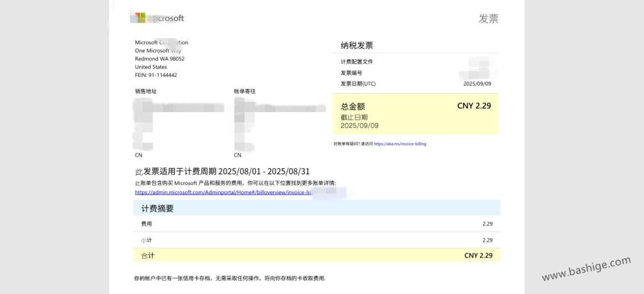This screenshot has width=644, height=294.
Task: Click the CN text under 销售地址
Action: tap(138, 155)
